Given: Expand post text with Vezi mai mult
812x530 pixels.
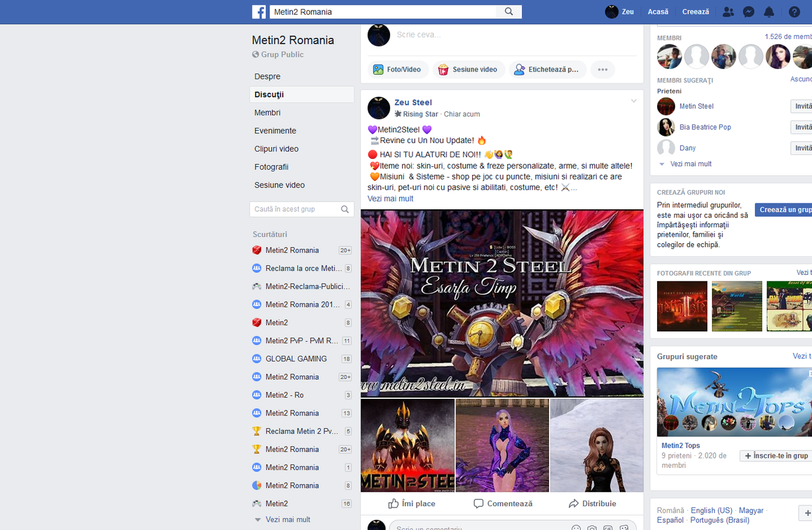Looking at the screenshot, I should pos(390,199).
